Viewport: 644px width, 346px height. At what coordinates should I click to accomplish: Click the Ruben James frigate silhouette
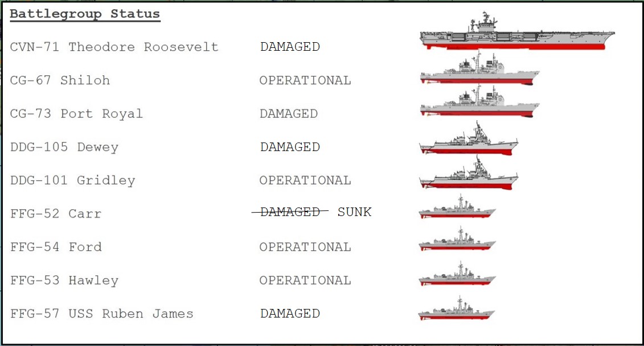coord(456,310)
